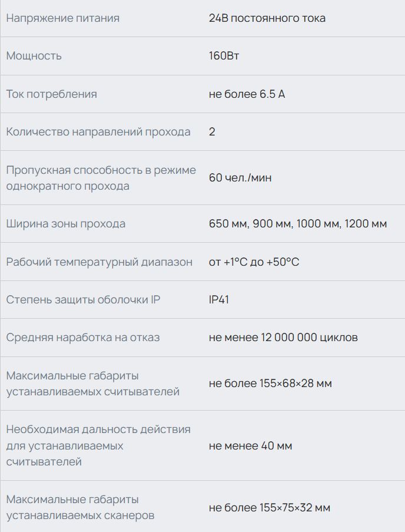The height and width of the screenshot is (532, 405).
Task: Select the "650 мм, 900 мм, 1000 мм, 1200 мм" value
Action: click(297, 224)
